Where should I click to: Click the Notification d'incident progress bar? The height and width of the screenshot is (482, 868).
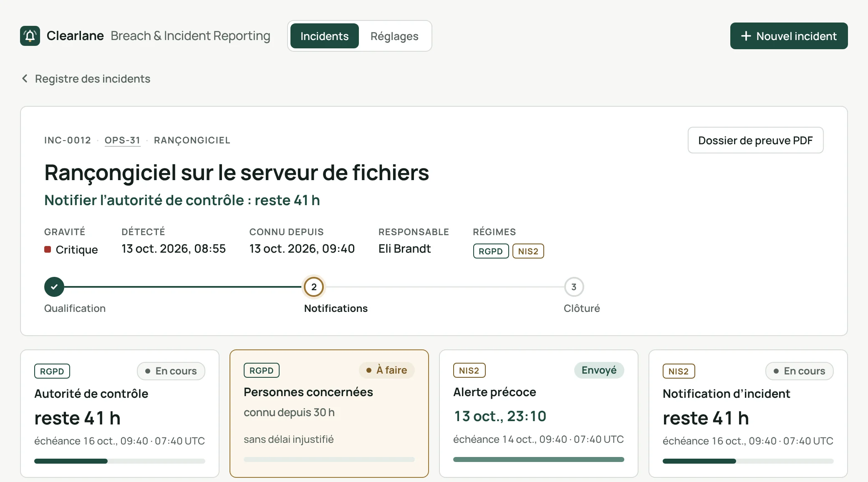[x=748, y=461]
